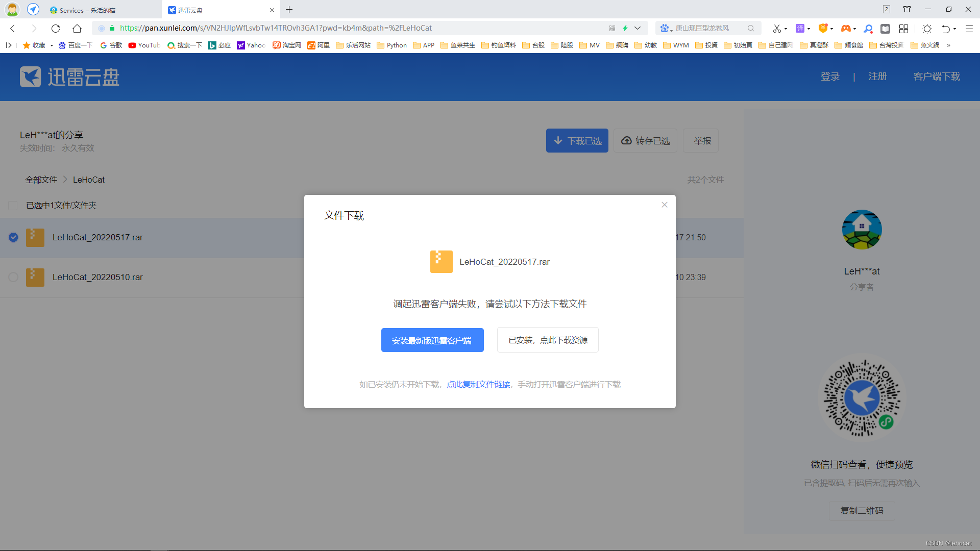The height and width of the screenshot is (551, 980).
Task: Click the Xunlei cloud disk logo
Action: [x=69, y=77]
